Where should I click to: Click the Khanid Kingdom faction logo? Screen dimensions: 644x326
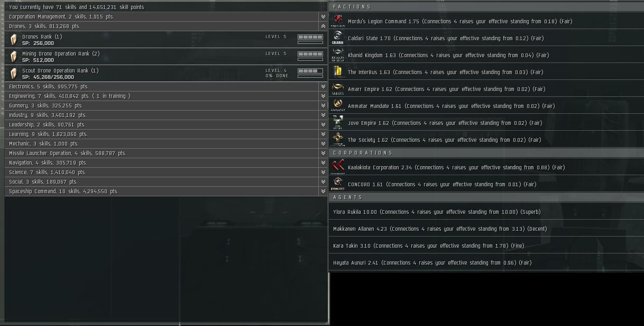[x=337, y=55]
